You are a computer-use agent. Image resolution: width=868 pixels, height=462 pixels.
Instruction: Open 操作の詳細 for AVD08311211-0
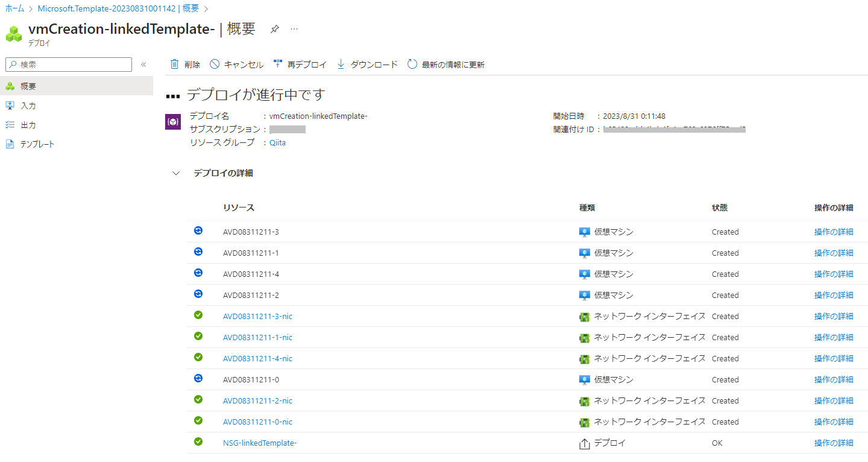[834, 379]
